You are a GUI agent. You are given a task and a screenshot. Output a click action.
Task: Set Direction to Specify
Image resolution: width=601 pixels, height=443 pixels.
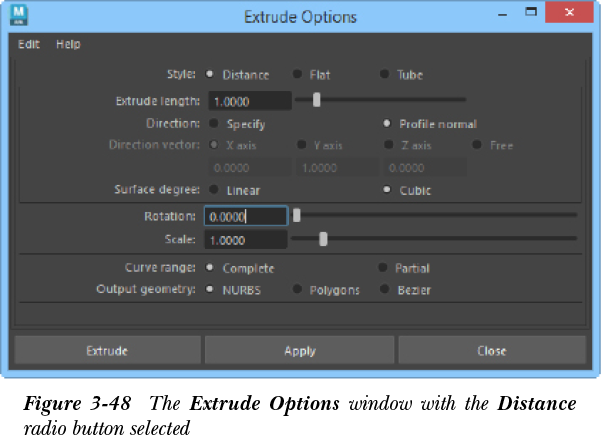[x=211, y=124]
